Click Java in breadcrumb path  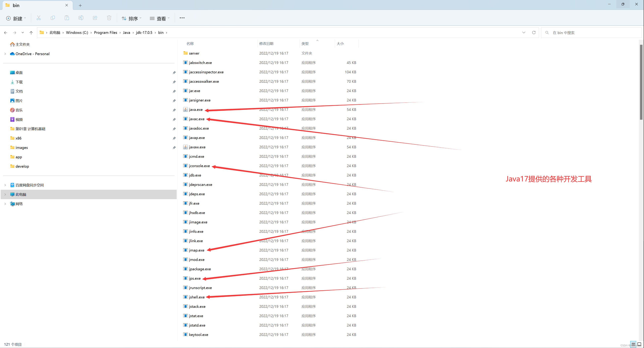click(x=127, y=32)
